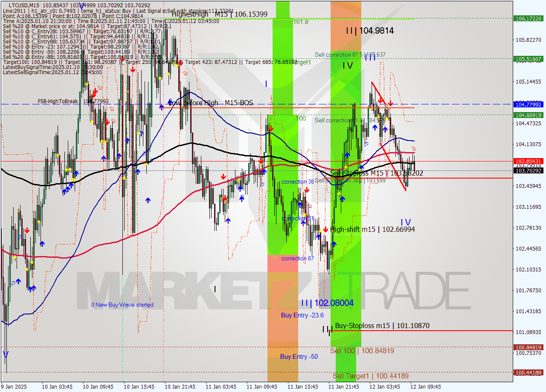Click the '12 Jan 03:45' time axis label

(x=385, y=387)
